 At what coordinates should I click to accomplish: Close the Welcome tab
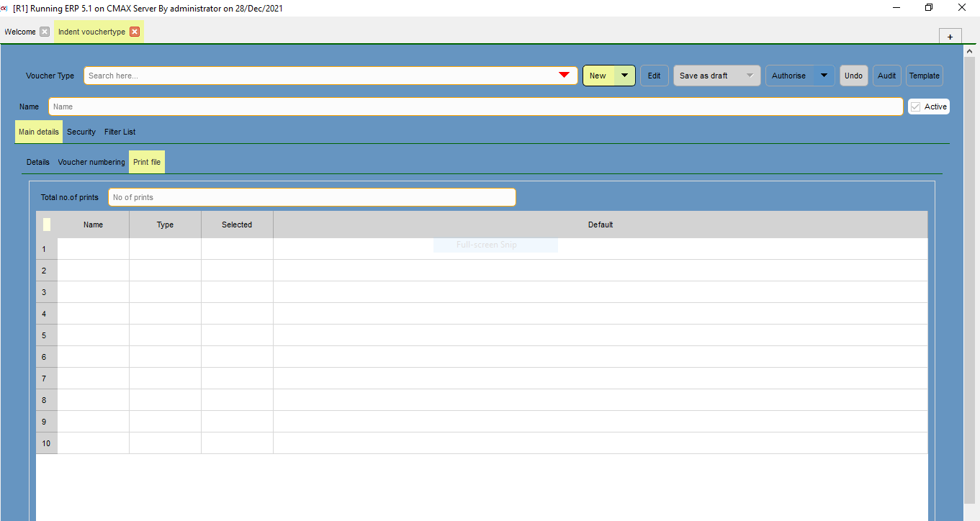click(45, 32)
